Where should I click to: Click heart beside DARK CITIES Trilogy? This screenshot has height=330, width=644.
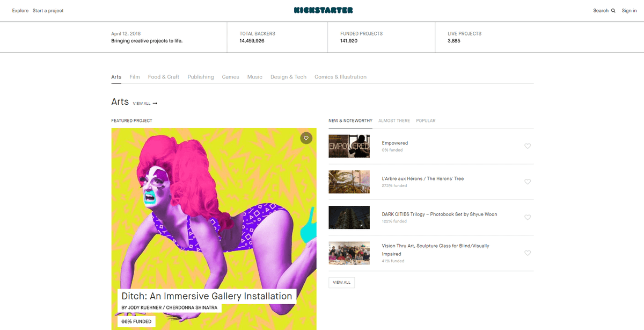pos(528,217)
